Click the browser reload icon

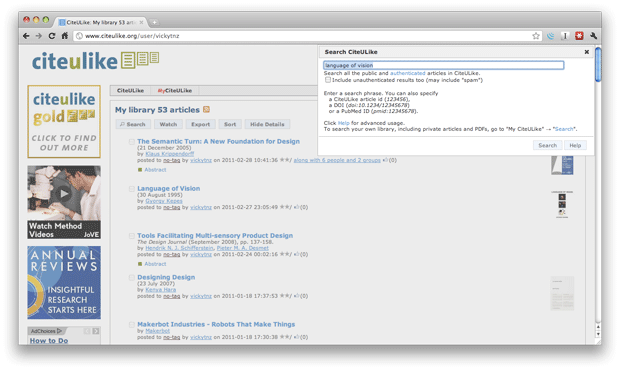pyautogui.click(x=52, y=36)
